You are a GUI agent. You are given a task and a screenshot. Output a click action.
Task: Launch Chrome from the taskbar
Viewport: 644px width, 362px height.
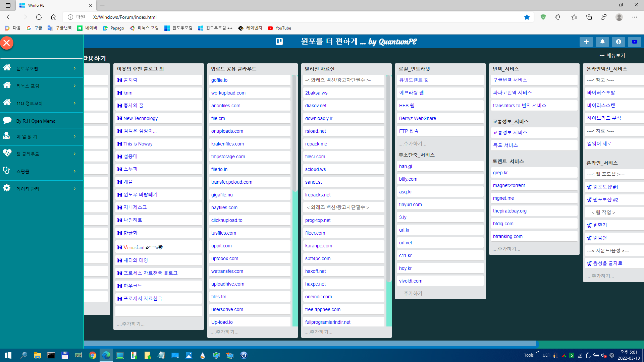pos(93,355)
